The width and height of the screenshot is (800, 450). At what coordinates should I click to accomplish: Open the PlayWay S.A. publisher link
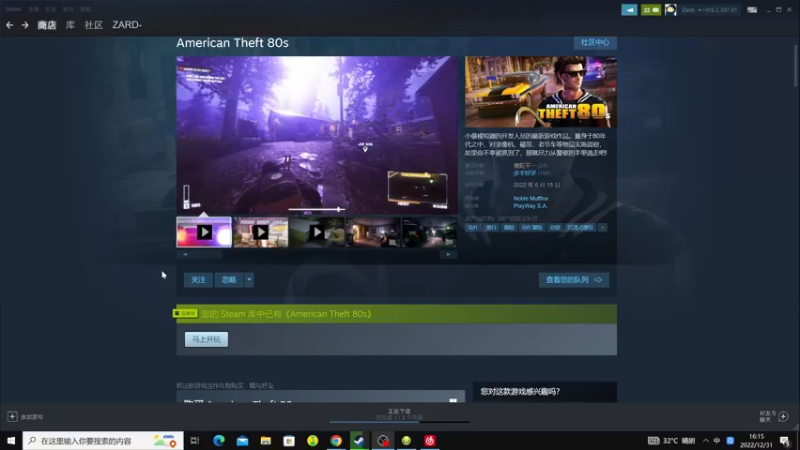click(530, 206)
